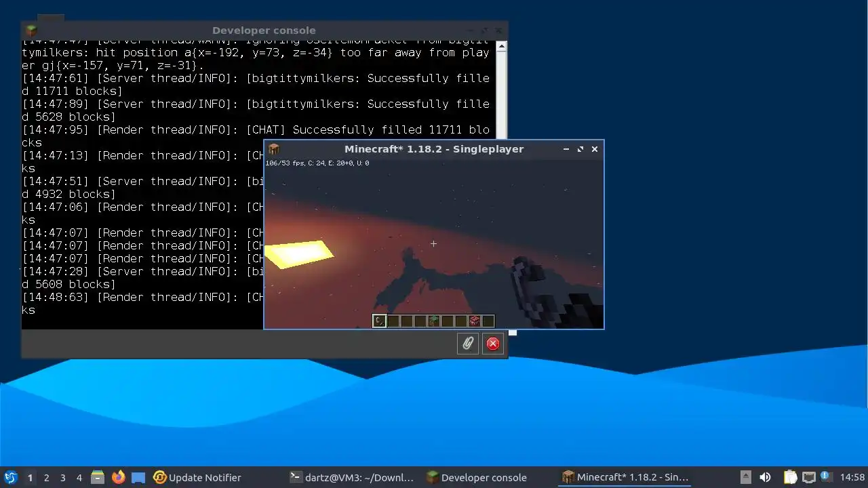Open the start menu in the taskbar
The height and width of the screenshot is (488, 868).
click(x=11, y=477)
